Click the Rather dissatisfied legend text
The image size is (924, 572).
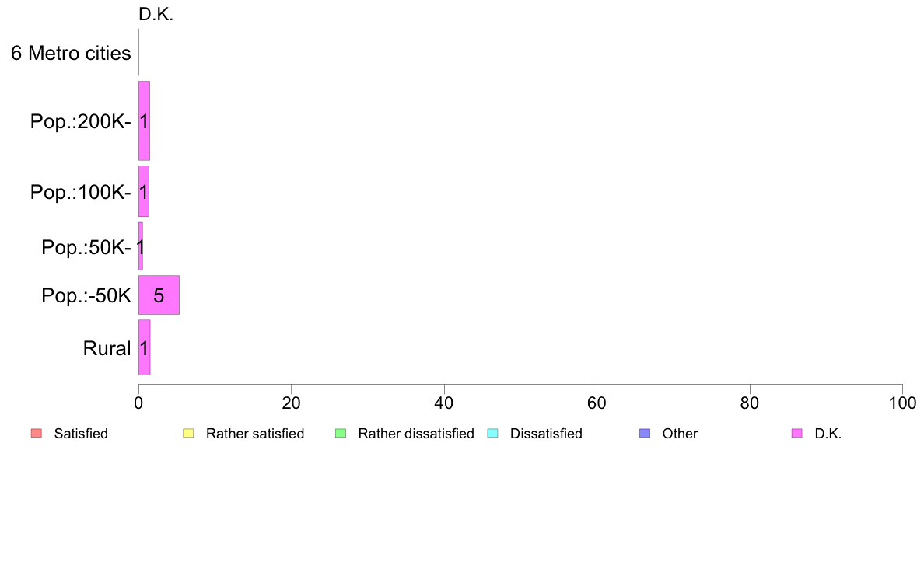(416, 434)
